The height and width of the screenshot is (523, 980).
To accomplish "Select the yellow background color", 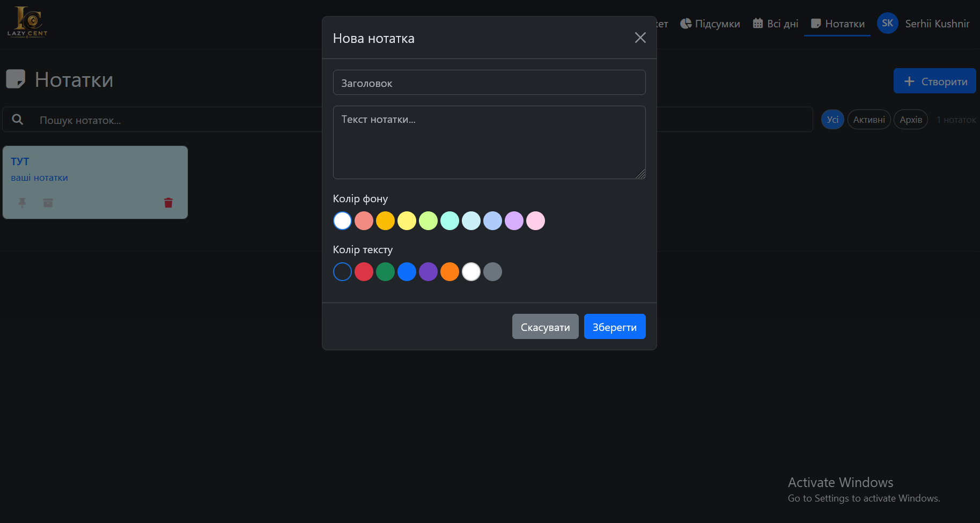I will coord(407,220).
